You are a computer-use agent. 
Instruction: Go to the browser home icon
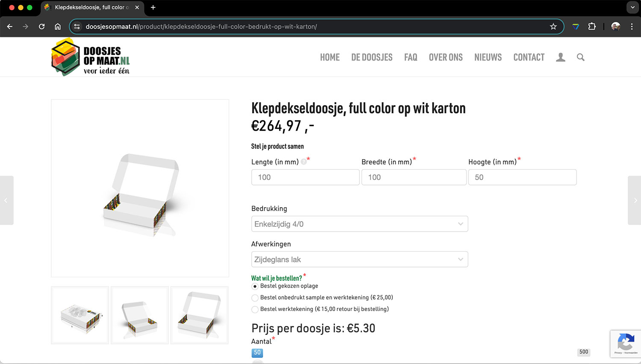pos(58,26)
